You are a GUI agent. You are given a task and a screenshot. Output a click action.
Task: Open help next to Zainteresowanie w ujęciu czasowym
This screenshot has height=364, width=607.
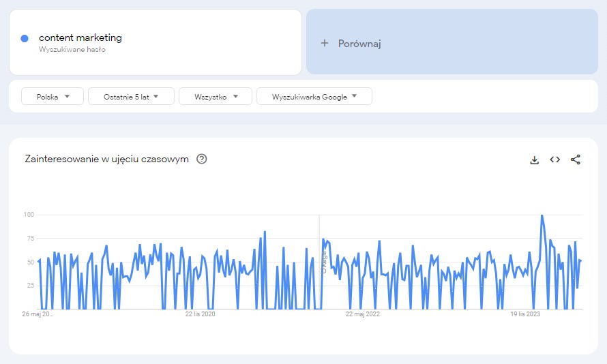pyautogui.click(x=202, y=159)
